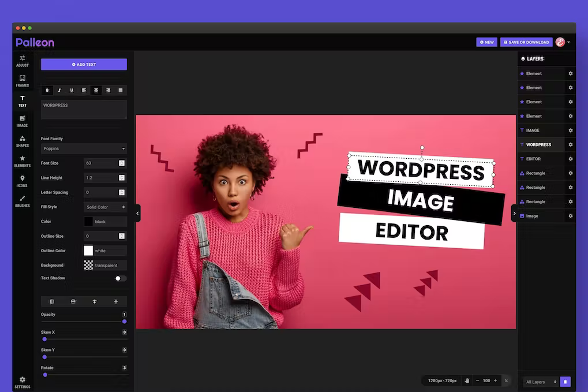
Task: Open the Elements panel
Action: click(23, 161)
